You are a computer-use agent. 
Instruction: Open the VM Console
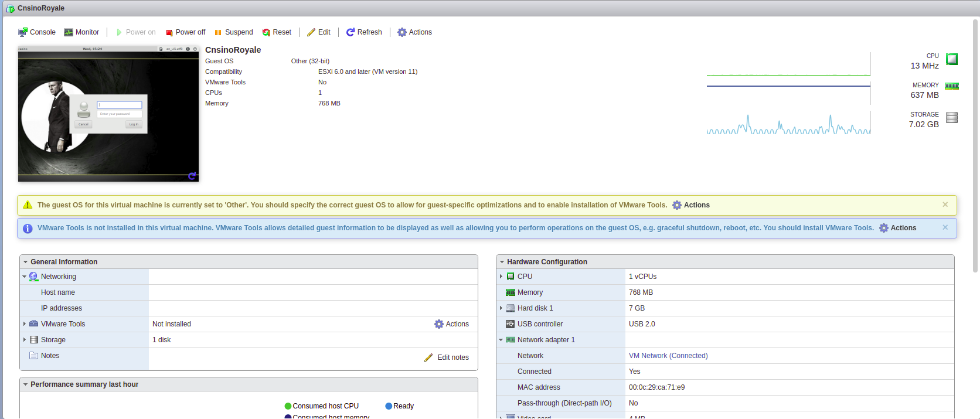pyautogui.click(x=37, y=32)
